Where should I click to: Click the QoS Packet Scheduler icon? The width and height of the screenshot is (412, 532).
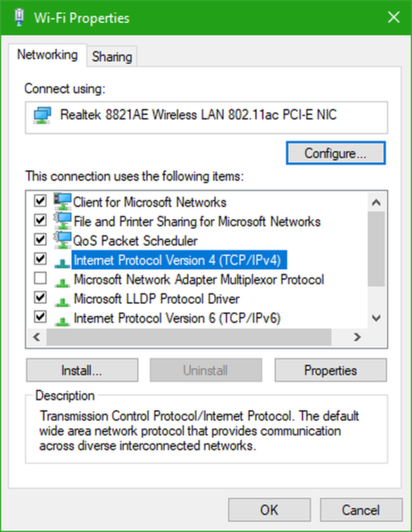(63, 240)
